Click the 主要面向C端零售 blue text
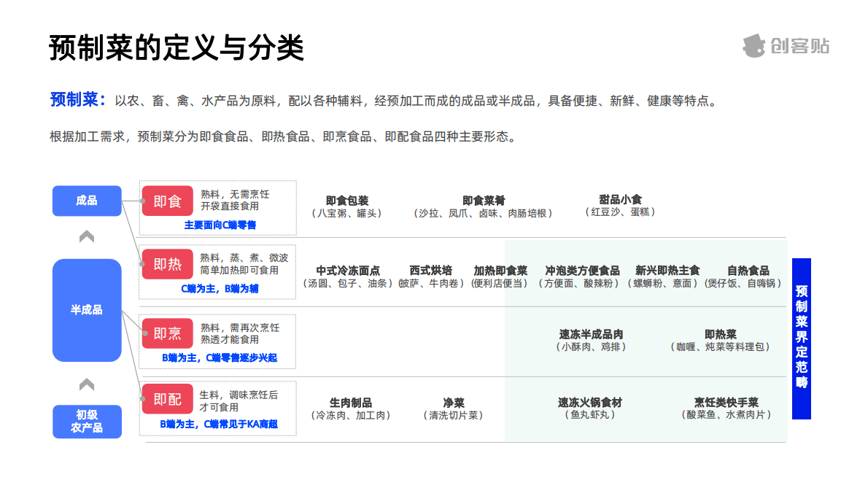Image resolution: width=868 pixels, height=488 pixels. (220, 222)
